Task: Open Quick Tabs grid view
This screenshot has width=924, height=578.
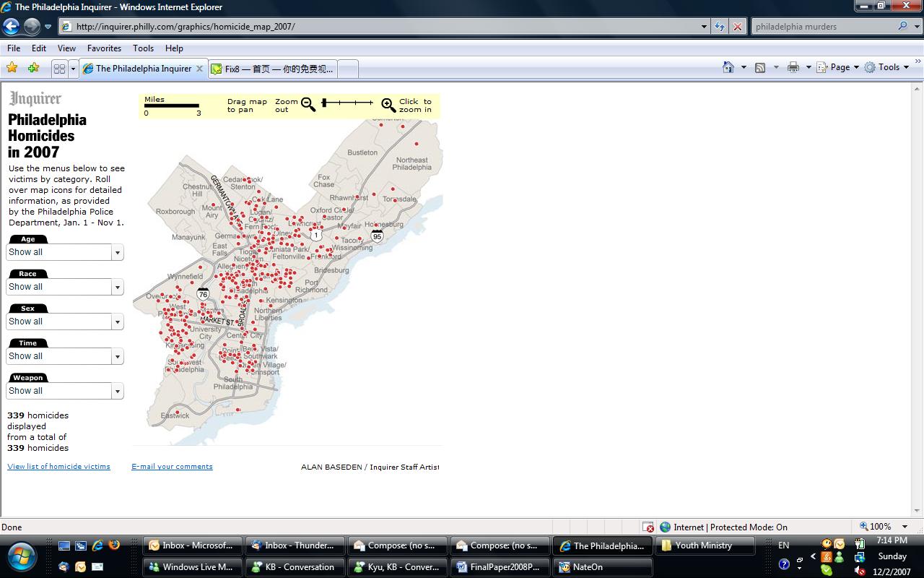Action: click(x=59, y=69)
